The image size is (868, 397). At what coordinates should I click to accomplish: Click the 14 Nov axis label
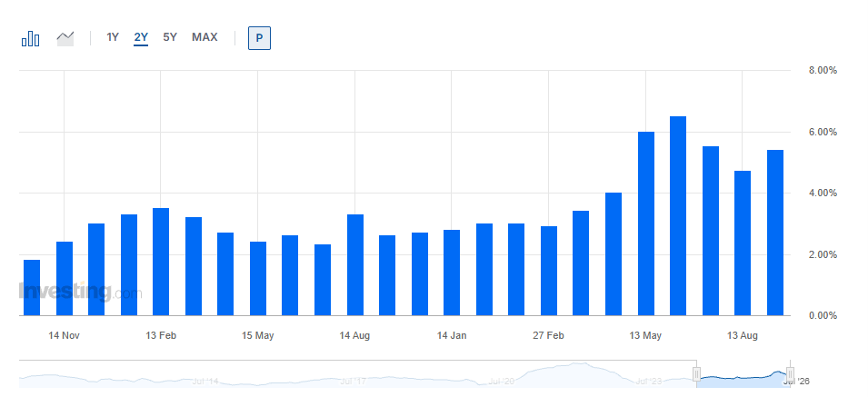pyautogui.click(x=64, y=335)
